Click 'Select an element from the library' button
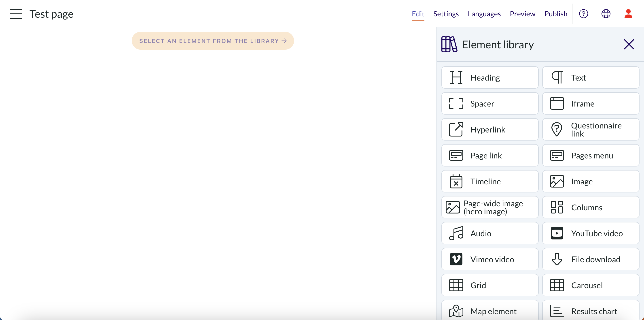The image size is (644, 320). click(213, 41)
